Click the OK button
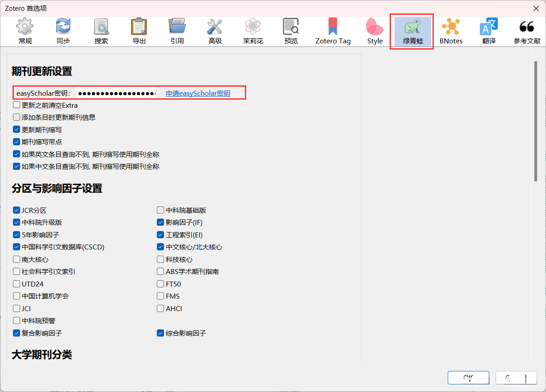This screenshot has width=546, height=392. 468,378
